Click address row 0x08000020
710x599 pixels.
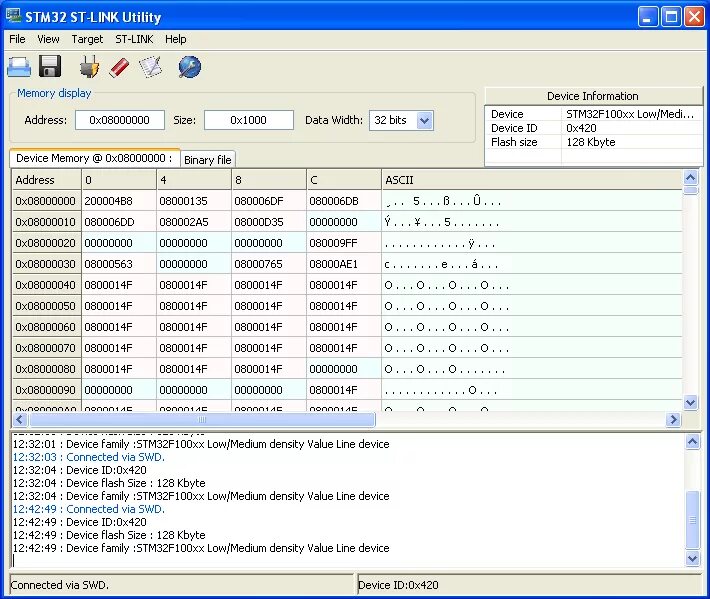pyautogui.click(x=45, y=243)
